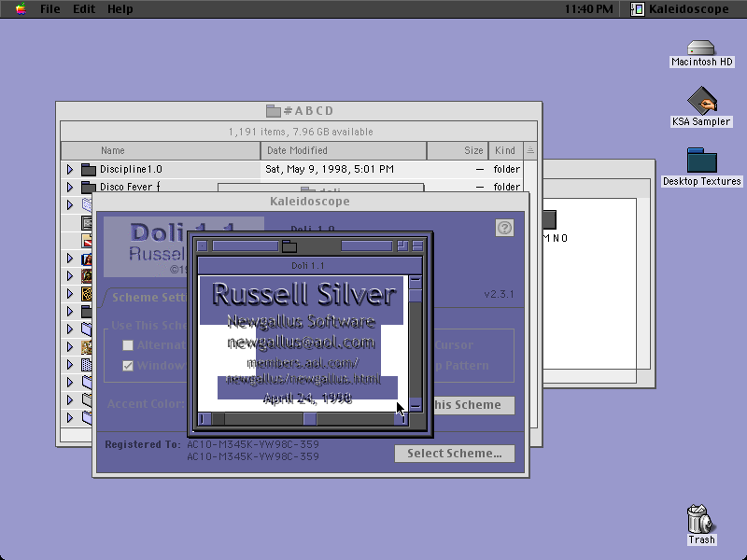Screen dimensions: 747x560
Task: Select the M N O folder in rear window
Action: pos(550,220)
